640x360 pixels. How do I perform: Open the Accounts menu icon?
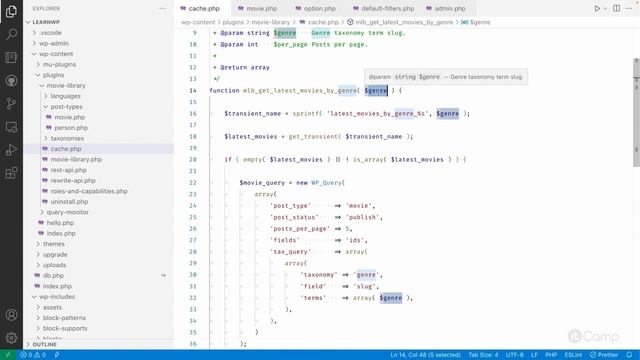tap(11, 315)
